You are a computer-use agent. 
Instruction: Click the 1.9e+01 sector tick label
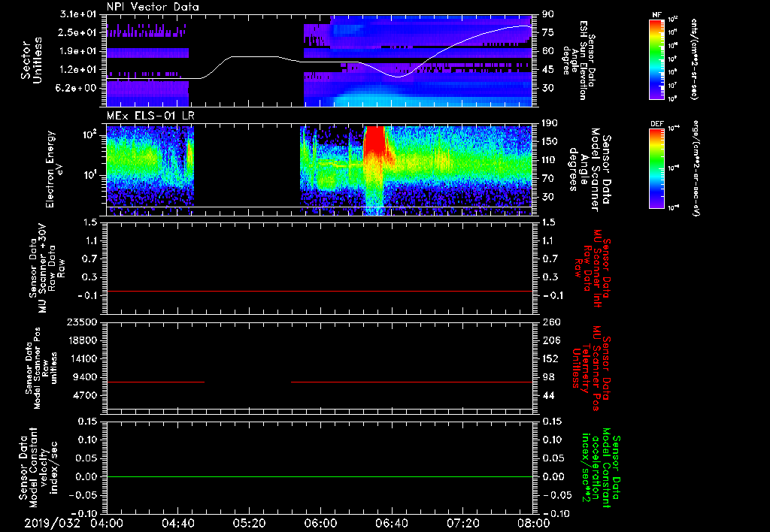click(78, 51)
